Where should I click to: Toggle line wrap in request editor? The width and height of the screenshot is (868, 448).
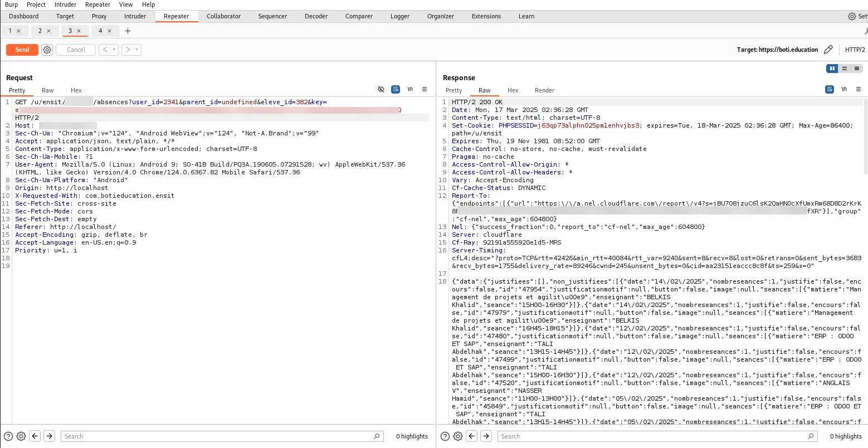396,89
